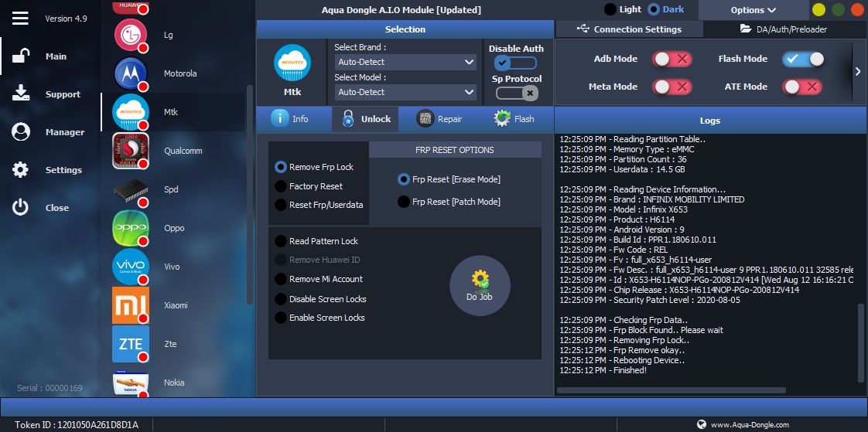Select the LG brand icon
The width and height of the screenshot is (868, 432).
point(131,34)
